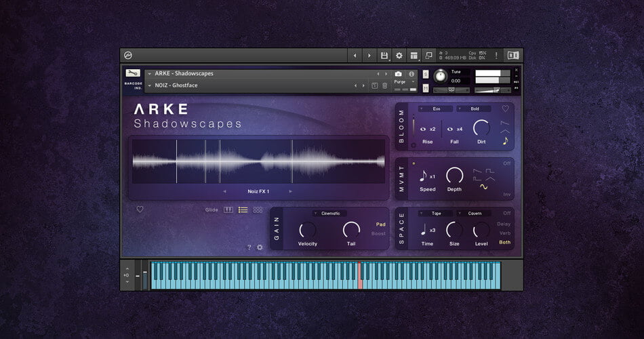Screen dimensions: 644x339
Task: Favorite the sound with left heart icon
Action: 140,210
